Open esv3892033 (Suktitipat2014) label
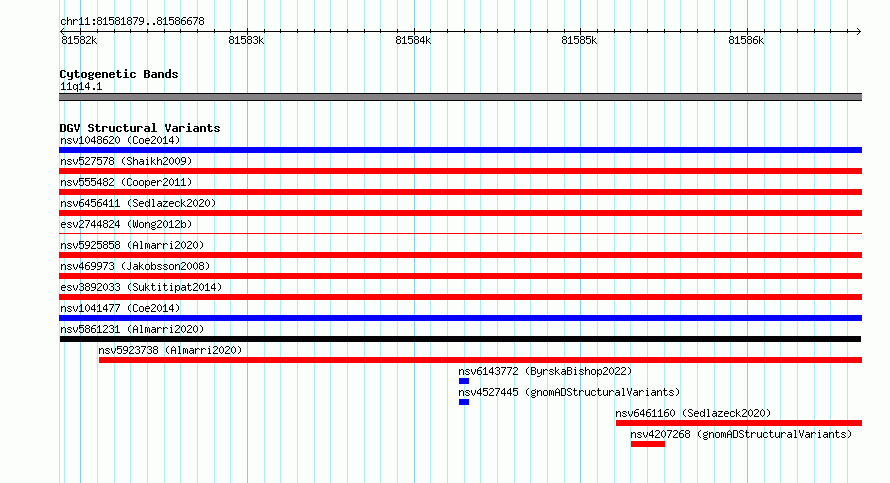Screen dimensions: 890x483 pyautogui.click(x=141, y=287)
